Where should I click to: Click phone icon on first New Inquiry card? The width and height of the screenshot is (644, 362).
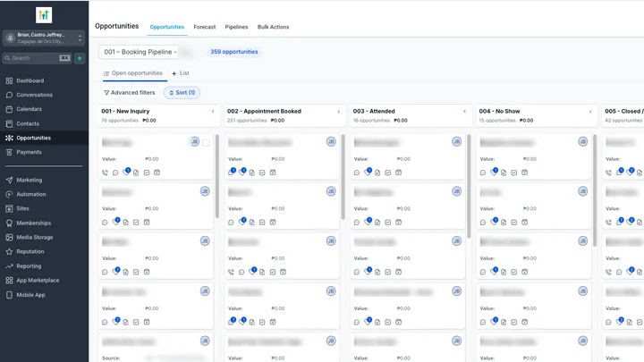105,173
